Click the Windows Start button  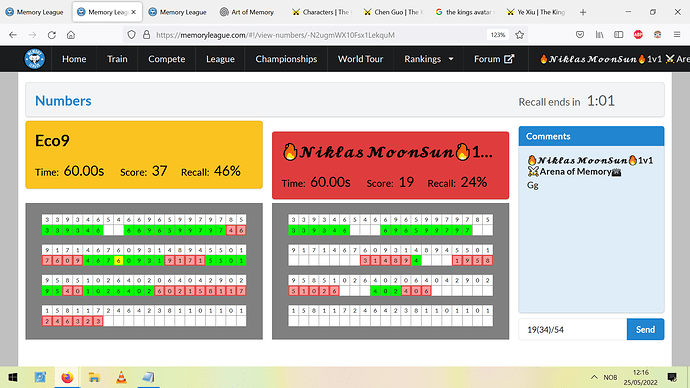pyautogui.click(x=13, y=377)
